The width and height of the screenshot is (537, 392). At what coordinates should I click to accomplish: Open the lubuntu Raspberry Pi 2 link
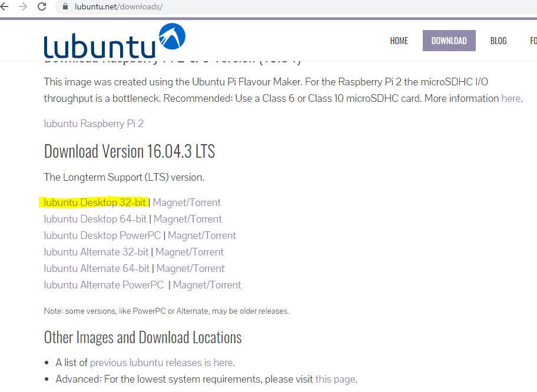click(94, 124)
